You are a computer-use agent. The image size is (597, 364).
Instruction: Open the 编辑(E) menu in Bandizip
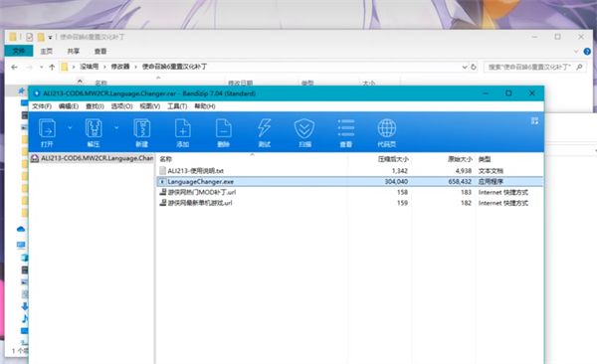[69, 106]
